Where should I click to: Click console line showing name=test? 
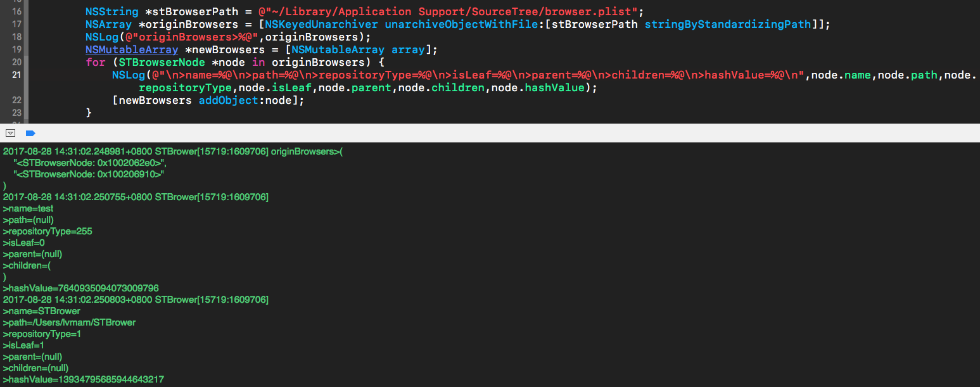29,208
